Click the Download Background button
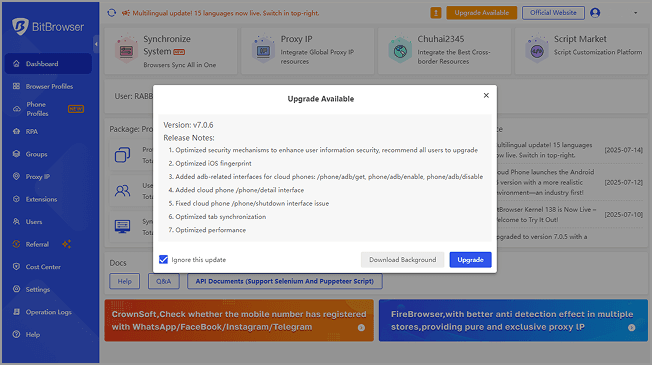This screenshot has height=365, width=652. tap(403, 259)
